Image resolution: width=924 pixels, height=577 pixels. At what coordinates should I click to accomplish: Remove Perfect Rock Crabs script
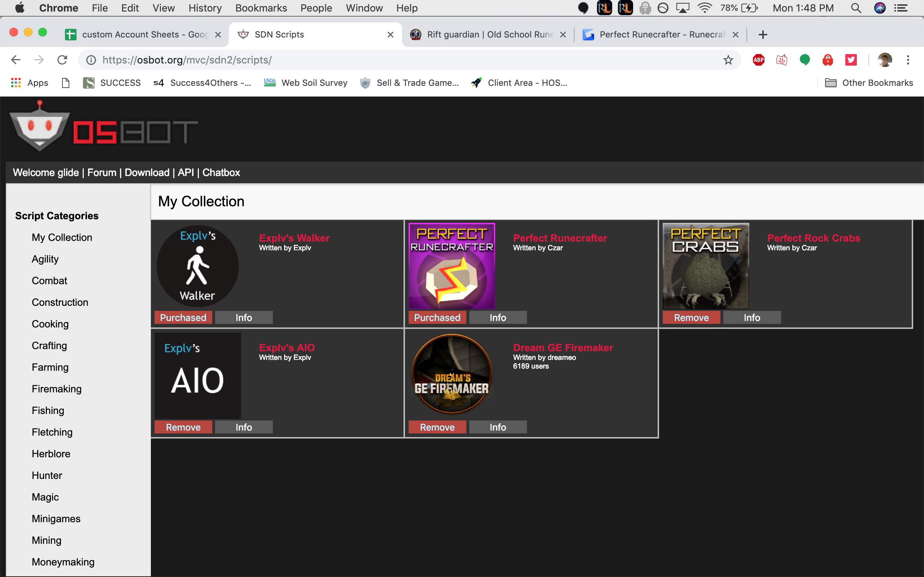point(691,317)
